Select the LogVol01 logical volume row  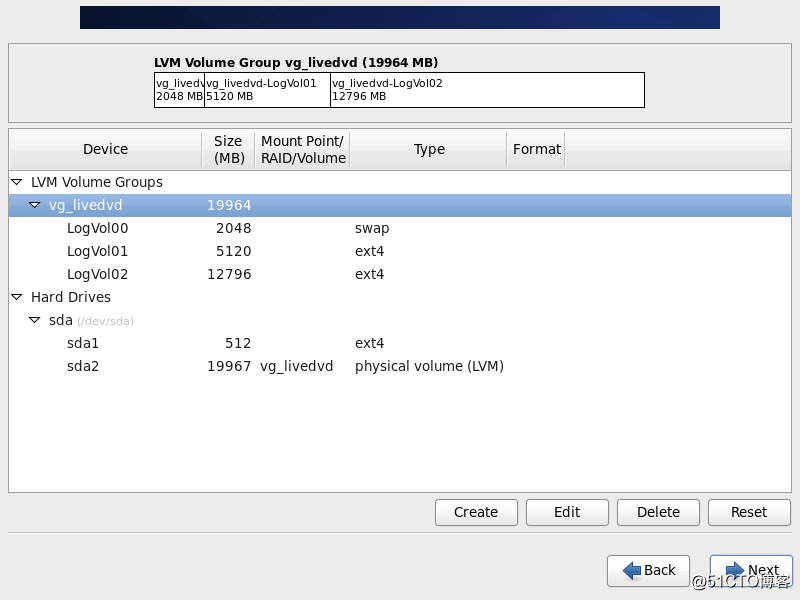pos(400,251)
